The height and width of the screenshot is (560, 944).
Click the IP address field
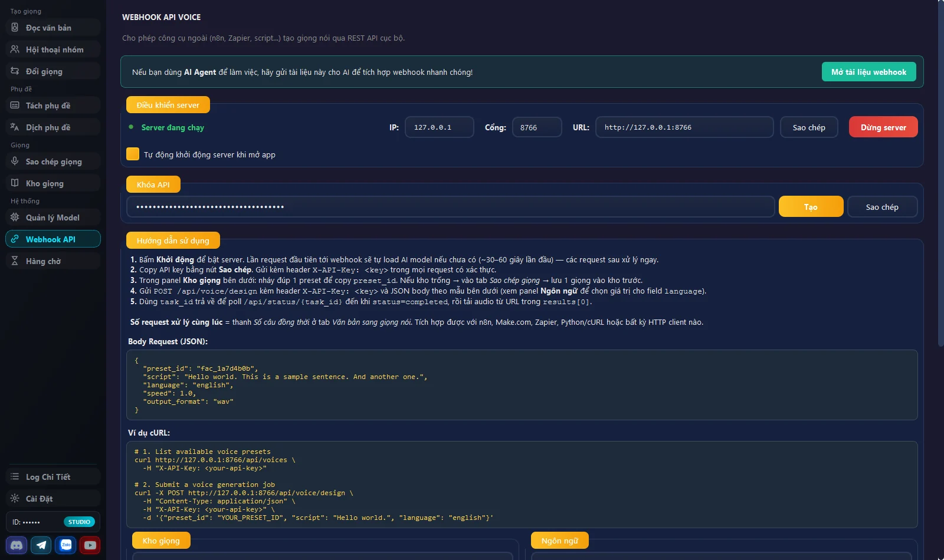coord(440,127)
